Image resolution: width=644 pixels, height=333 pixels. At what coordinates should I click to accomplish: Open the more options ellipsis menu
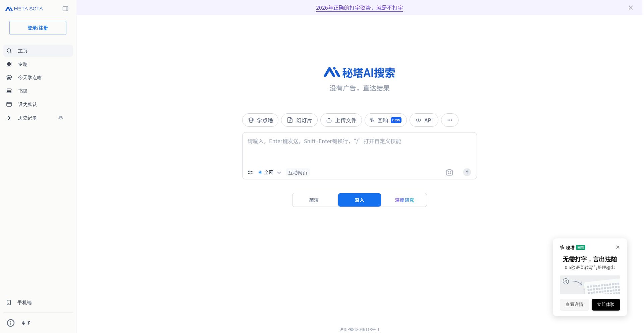tap(450, 120)
